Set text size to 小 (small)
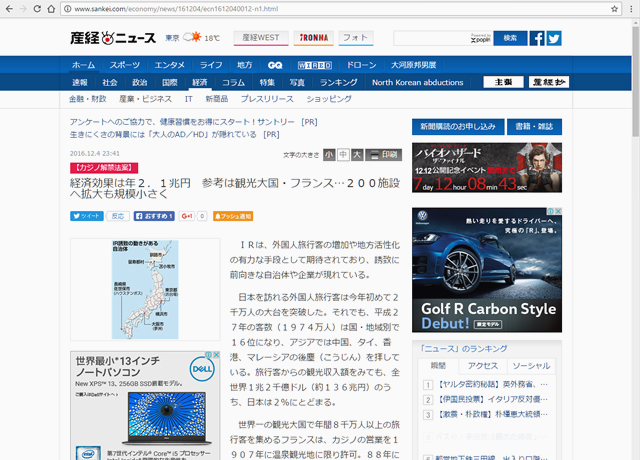This screenshot has width=640, height=460. click(329, 155)
